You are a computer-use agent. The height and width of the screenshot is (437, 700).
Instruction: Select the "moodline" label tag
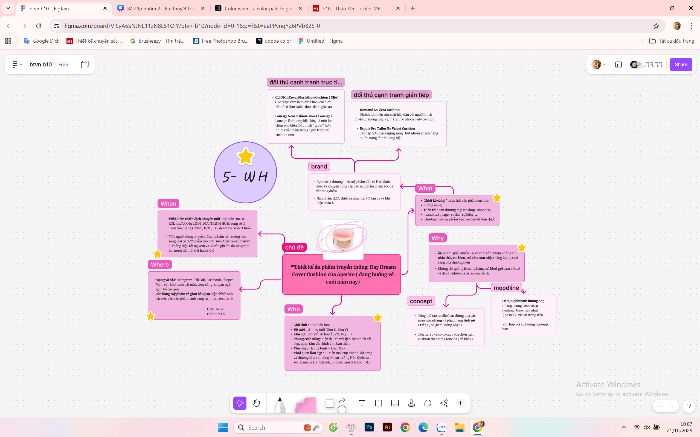[x=506, y=288]
